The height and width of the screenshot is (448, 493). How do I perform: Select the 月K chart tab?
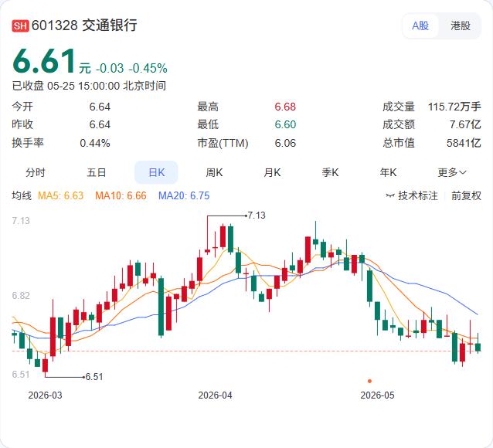coord(272,172)
